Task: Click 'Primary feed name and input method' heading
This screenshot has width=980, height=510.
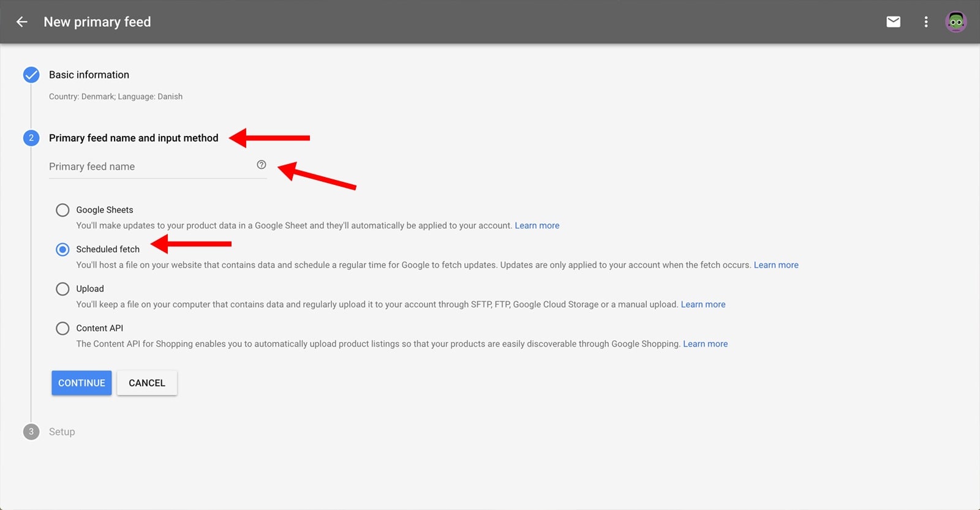Action: point(134,138)
